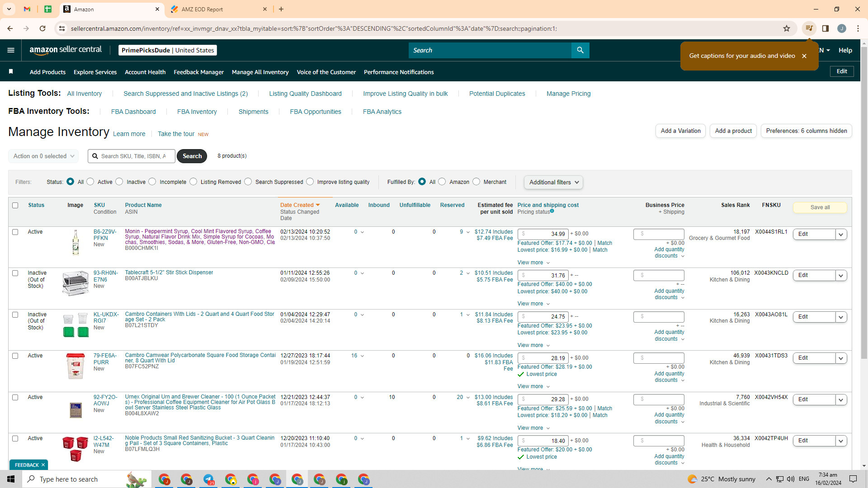
Task: Open Preferences: 6 columns hidden
Action: [x=807, y=131]
